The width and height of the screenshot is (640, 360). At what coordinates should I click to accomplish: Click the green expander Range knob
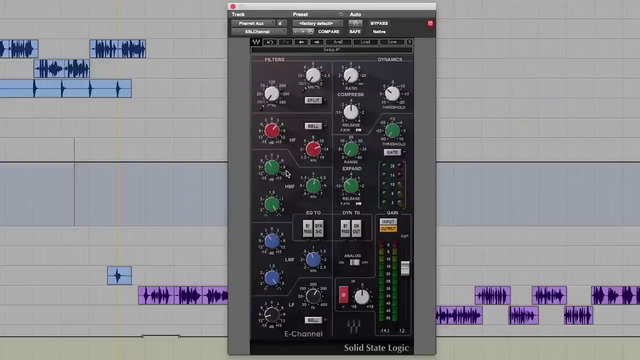(x=351, y=149)
